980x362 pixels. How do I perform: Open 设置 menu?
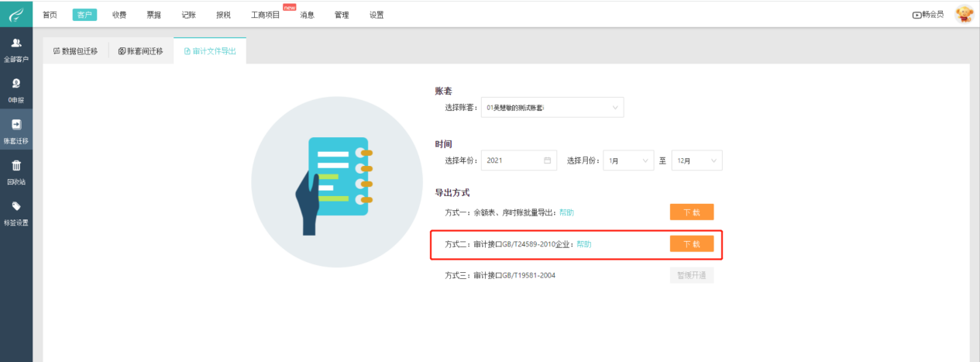[377, 15]
